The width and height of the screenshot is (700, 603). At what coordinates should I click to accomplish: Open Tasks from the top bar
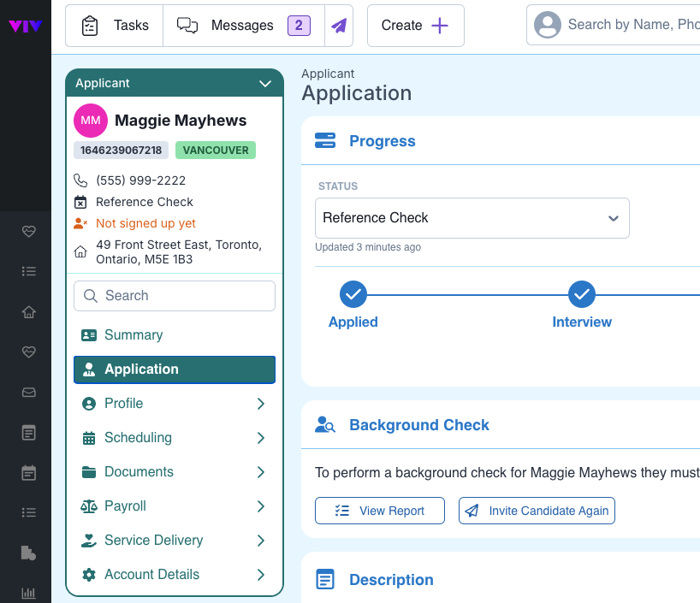click(115, 26)
